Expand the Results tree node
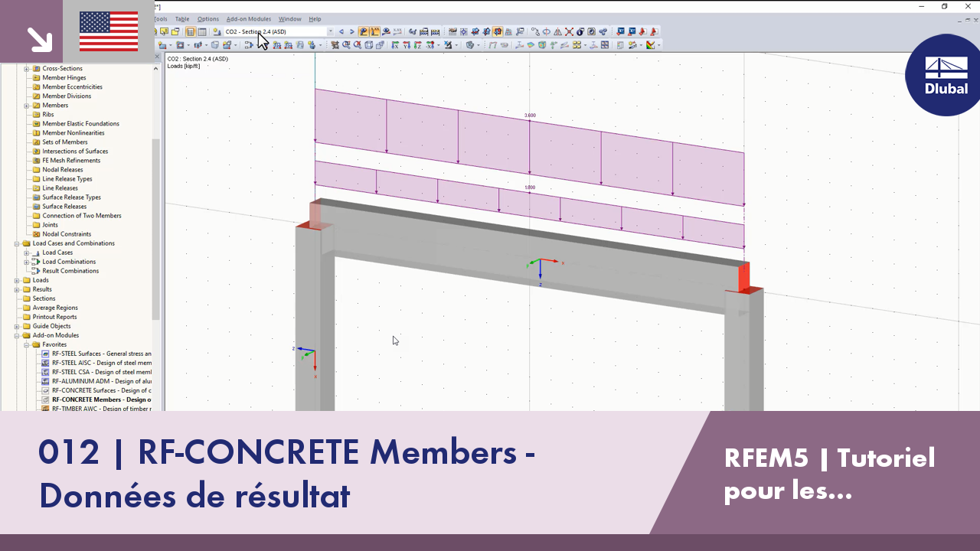The height and width of the screenshot is (551, 980). [16, 289]
